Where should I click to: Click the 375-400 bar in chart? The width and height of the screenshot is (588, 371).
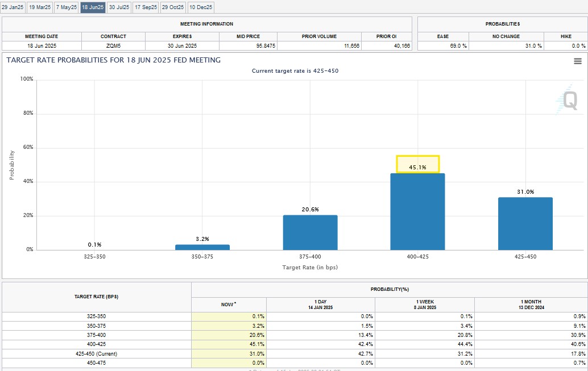tap(310, 232)
